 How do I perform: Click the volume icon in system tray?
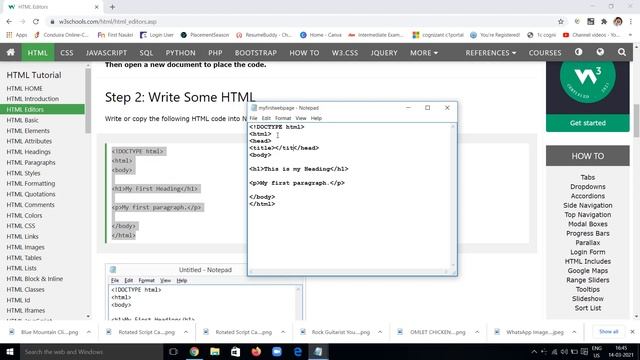click(x=564, y=351)
